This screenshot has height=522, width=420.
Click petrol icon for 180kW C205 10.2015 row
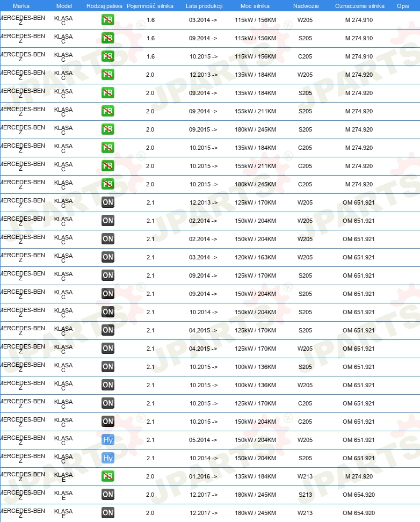(107, 184)
